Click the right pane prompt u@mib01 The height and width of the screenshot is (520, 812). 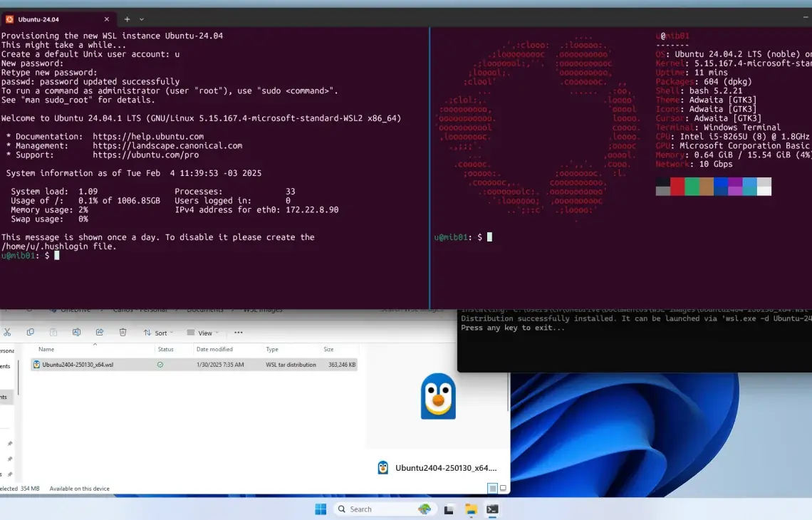tap(451, 237)
